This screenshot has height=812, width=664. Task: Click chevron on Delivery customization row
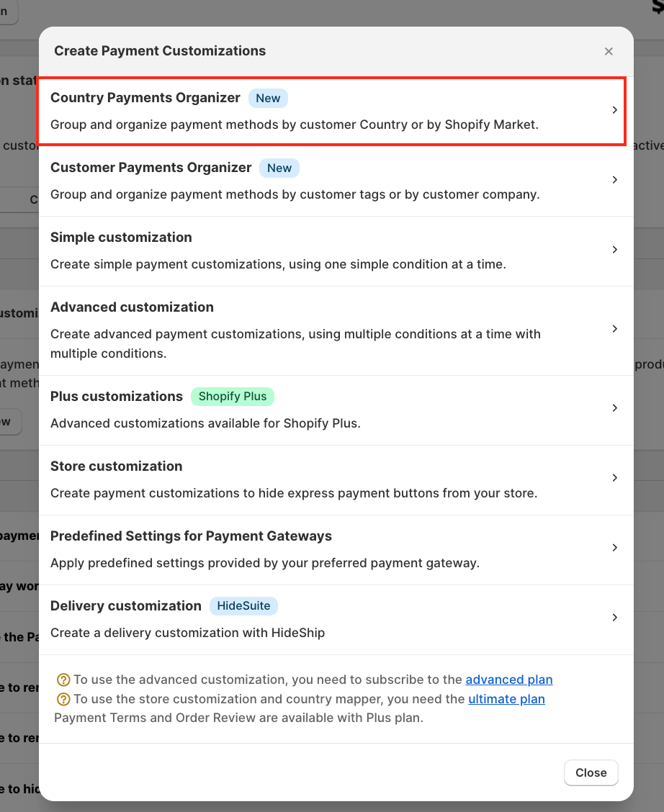(x=614, y=618)
